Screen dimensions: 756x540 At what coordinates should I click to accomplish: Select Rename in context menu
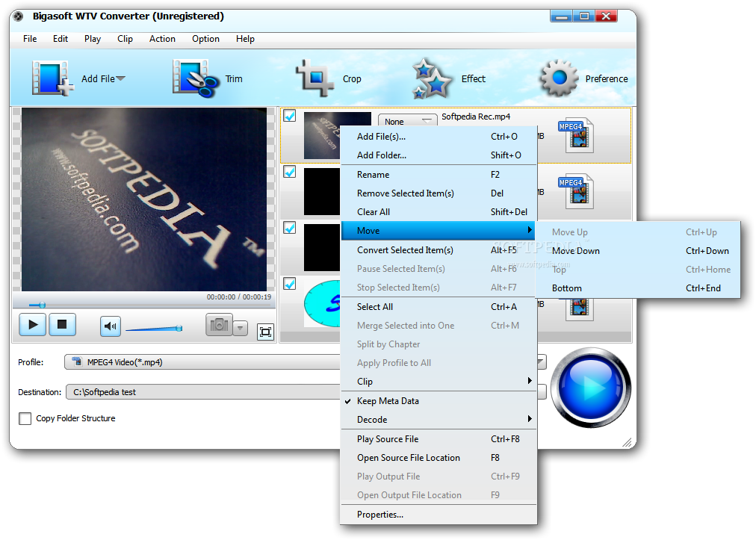[439, 175]
